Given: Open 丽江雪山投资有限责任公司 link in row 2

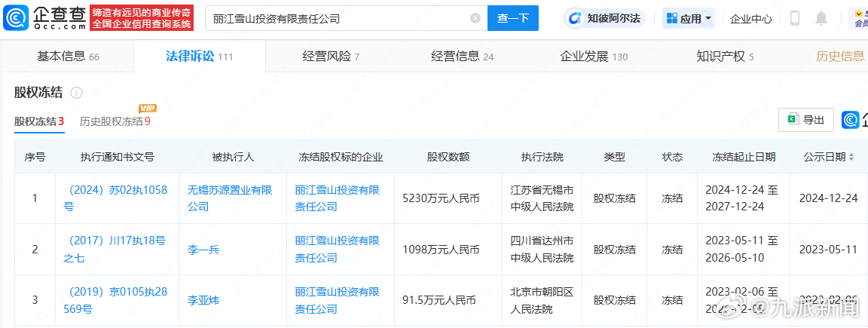Looking at the screenshot, I should pyautogui.click(x=337, y=249).
